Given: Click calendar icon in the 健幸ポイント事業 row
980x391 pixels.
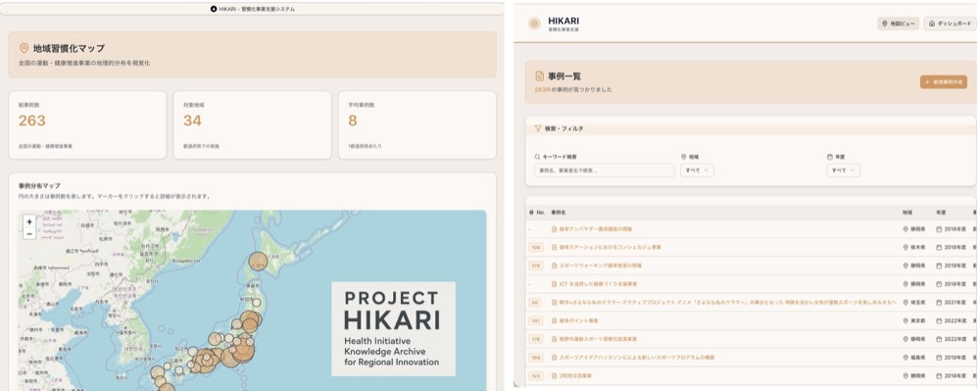Looking at the screenshot, I should (x=939, y=321).
